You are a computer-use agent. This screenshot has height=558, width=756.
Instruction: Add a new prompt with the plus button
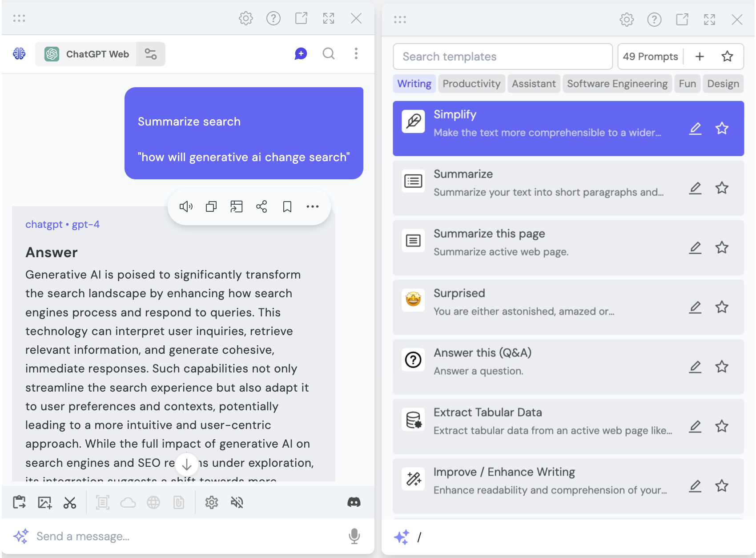[x=700, y=57]
